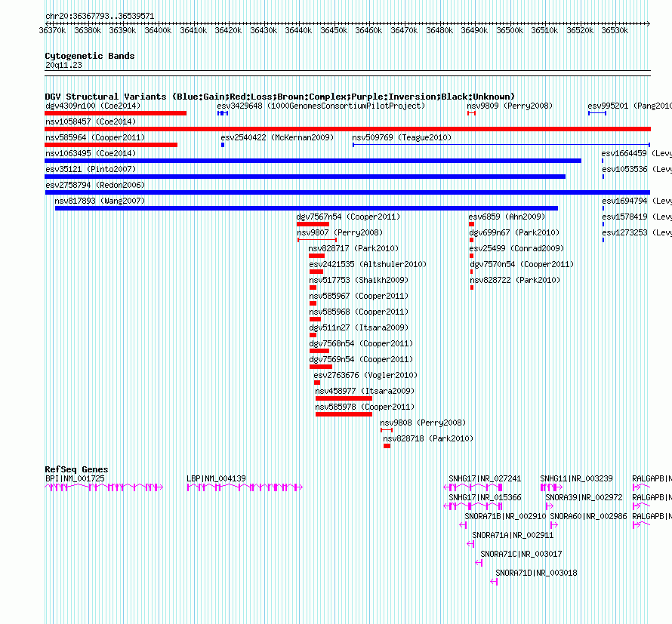Screen dimensions: 672x624
Task: Open esv35121 (Pinto2007) variant
Action: pyautogui.click(x=91, y=169)
